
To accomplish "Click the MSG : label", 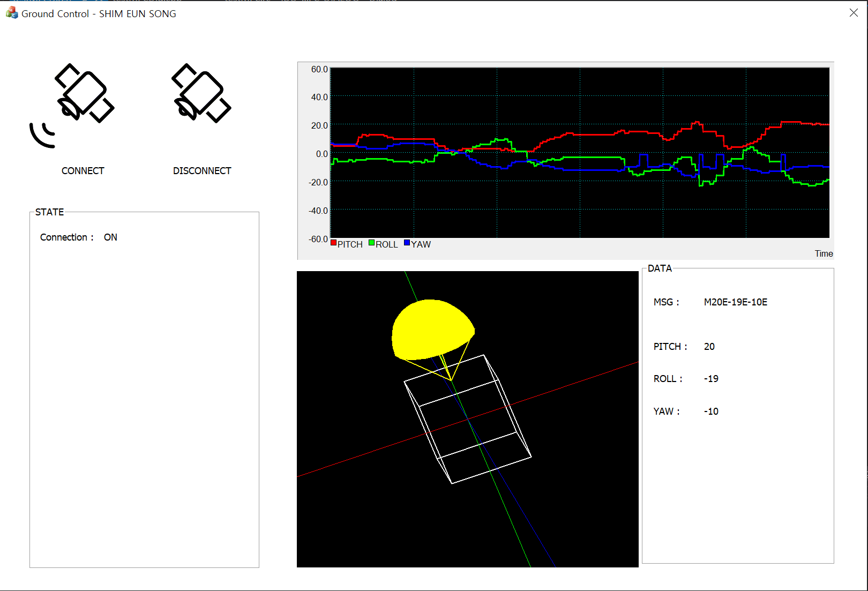I will [667, 302].
